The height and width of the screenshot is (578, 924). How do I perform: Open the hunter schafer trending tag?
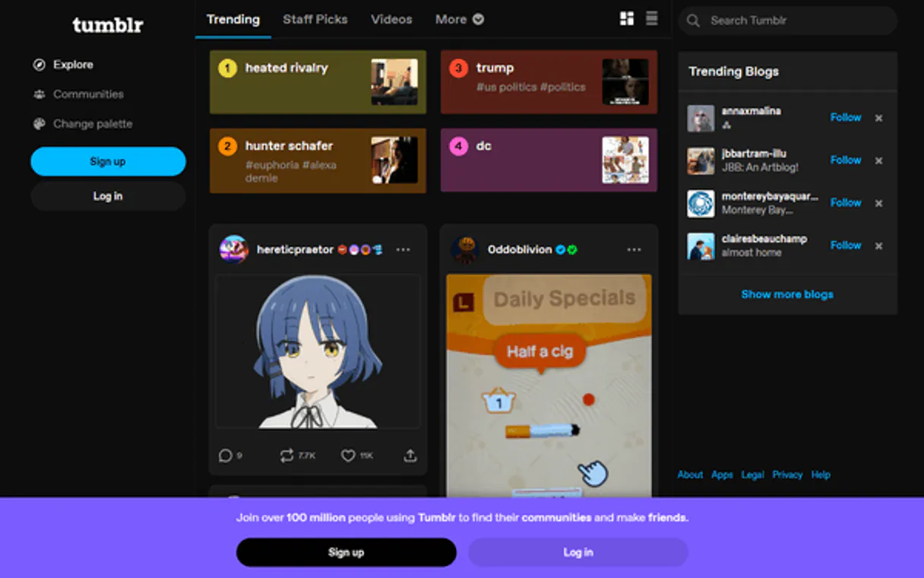(x=318, y=160)
